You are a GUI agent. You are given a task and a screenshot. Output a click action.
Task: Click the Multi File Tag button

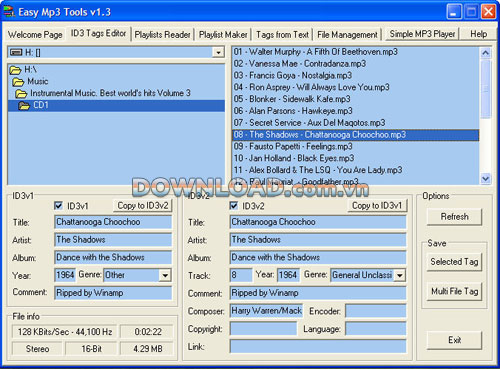(x=454, y=292)
